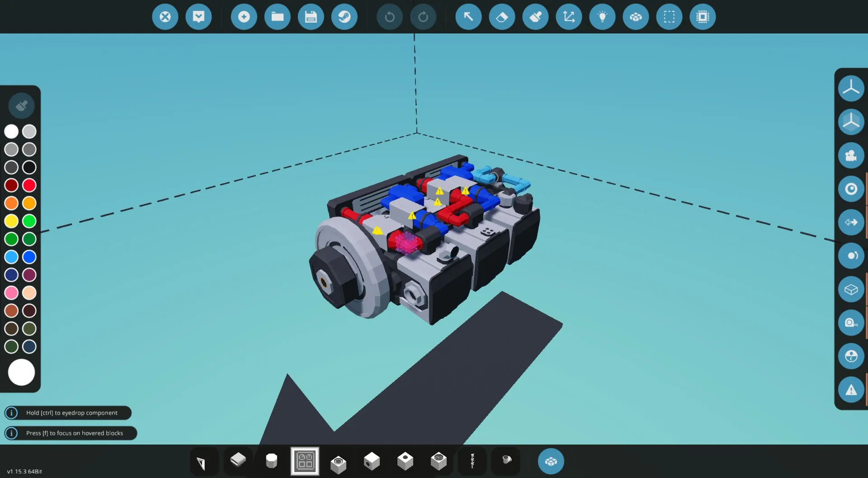Open the vehicle folder browser
Screen dimensions: 868x478
(277, 17)
